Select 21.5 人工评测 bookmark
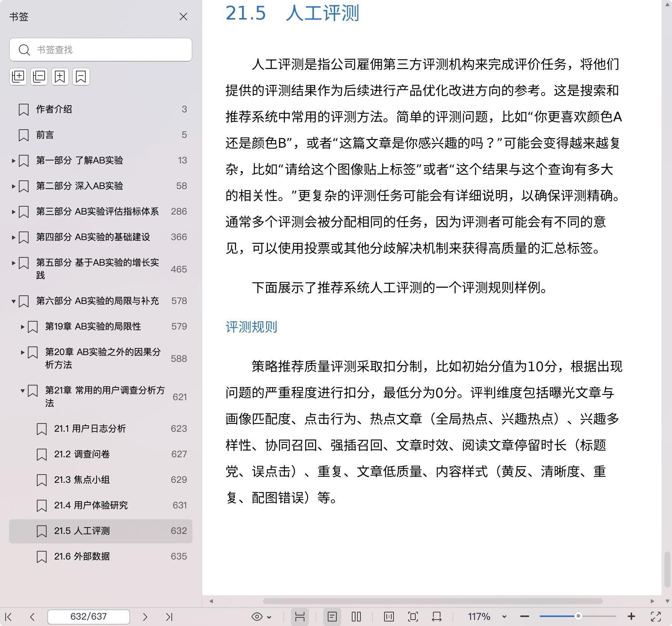This screenshot has height=626, width=672. [x=101, y=531]
